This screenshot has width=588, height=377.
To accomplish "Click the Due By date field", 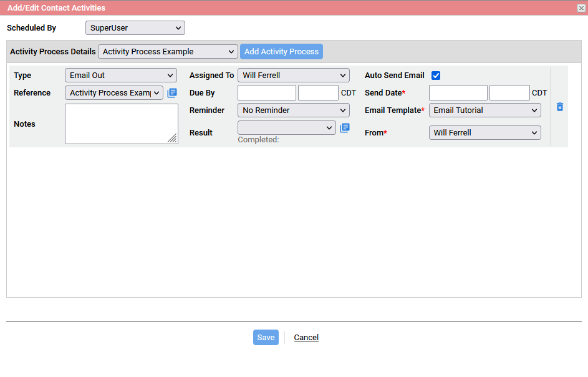I will tap(267, 93).
